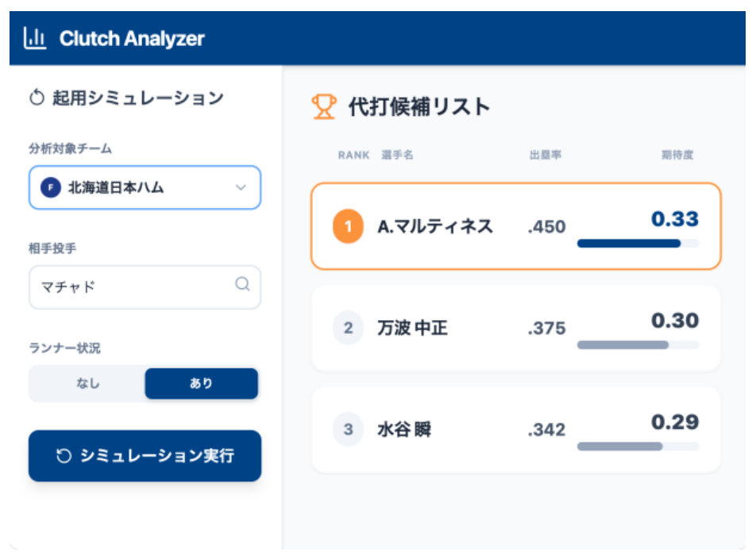Viewport: 756px width, 556px height.
Task: Click the bar chart logo icon in header
Action: [35, 37]
